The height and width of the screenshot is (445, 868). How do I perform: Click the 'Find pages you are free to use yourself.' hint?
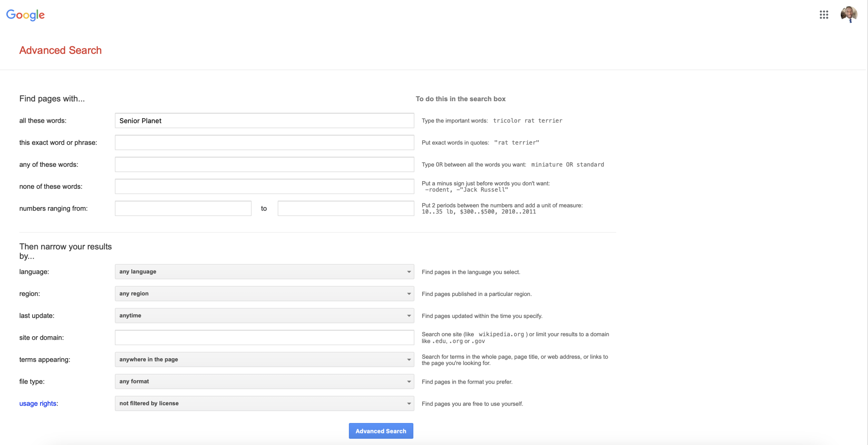click(472, 404)
